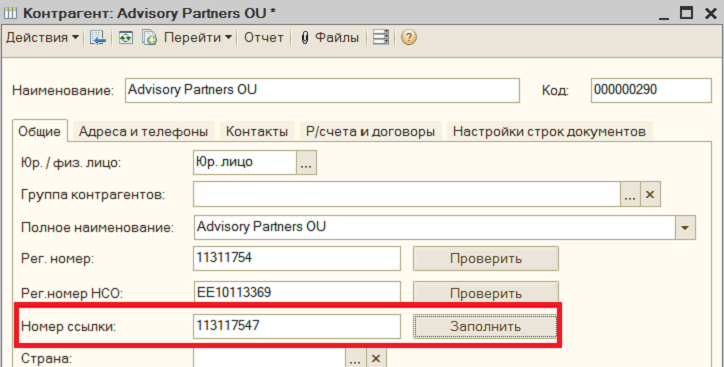The width and height of the screenshot is (724, 367).
Task: Open selection button for Юр. лицо
Action: pos(306,162)
